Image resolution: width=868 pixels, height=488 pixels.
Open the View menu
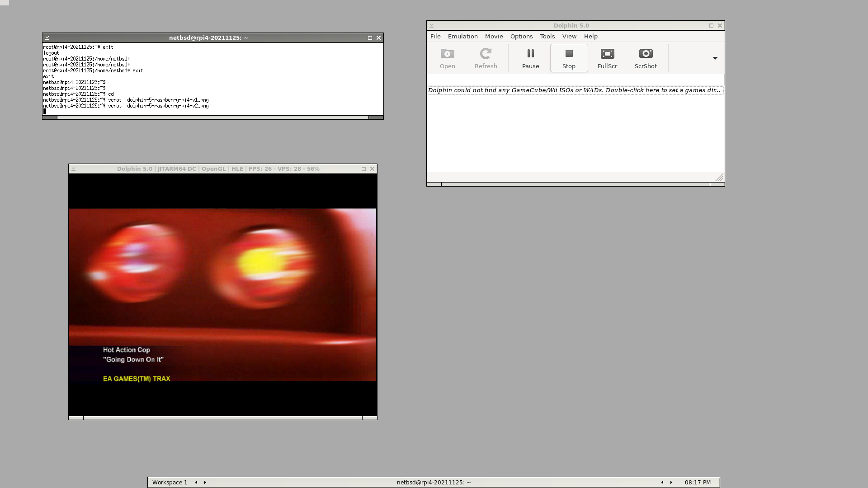click(569, 37)
